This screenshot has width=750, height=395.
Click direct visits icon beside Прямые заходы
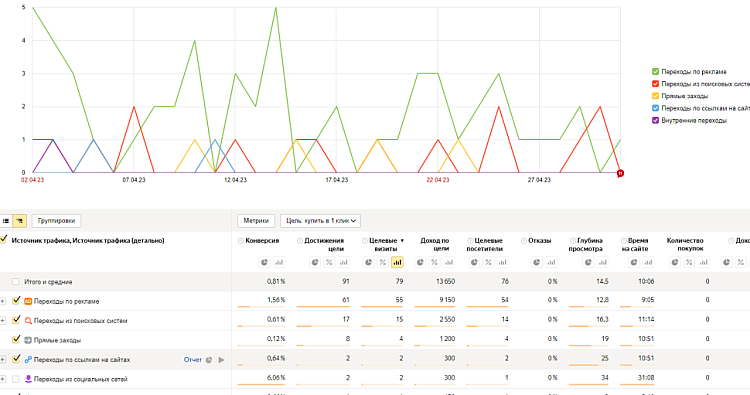click(x=28, y=340)
